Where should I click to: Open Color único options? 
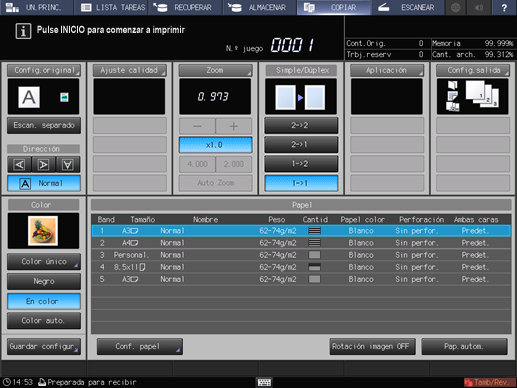click(x=44, y=261)
